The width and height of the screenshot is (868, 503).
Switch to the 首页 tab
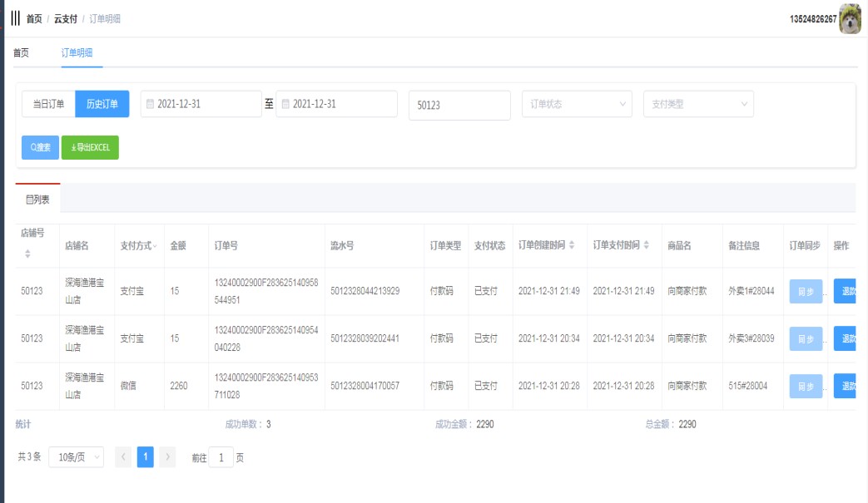21,52
